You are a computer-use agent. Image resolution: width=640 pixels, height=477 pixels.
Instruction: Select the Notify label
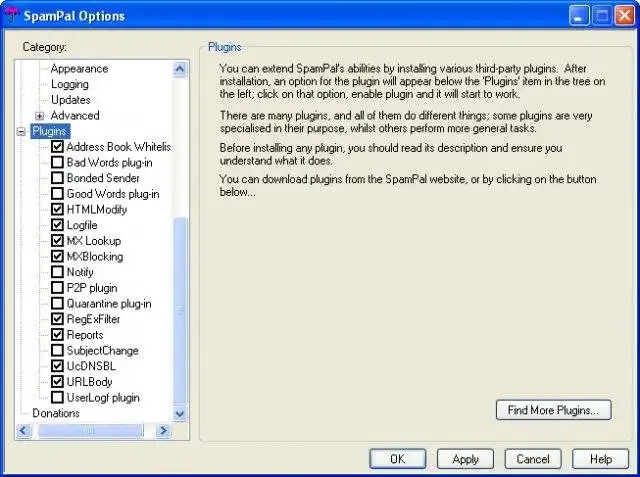click(x=80, y=272)
